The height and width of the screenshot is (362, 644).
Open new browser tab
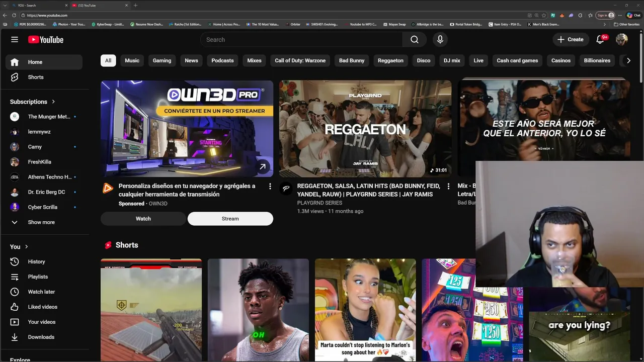click(135, 5)
